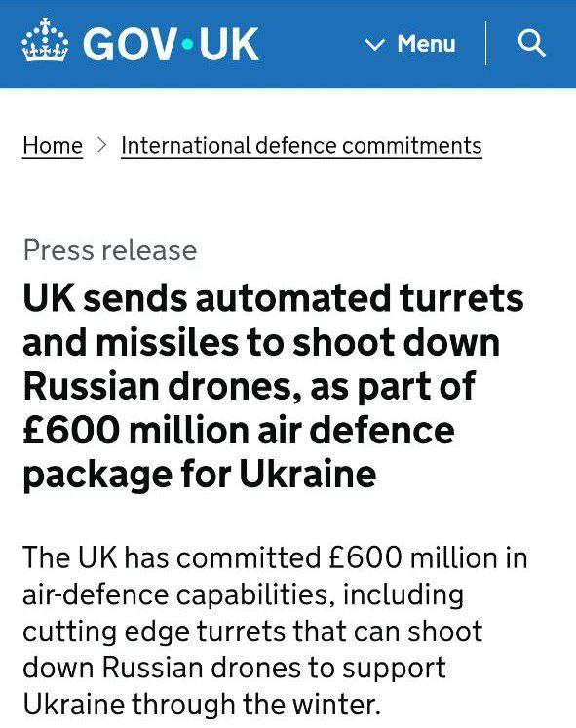Click 'cutting edge turrets' in summary paragraph
576x728 pixels.
(x=155, y=632)
